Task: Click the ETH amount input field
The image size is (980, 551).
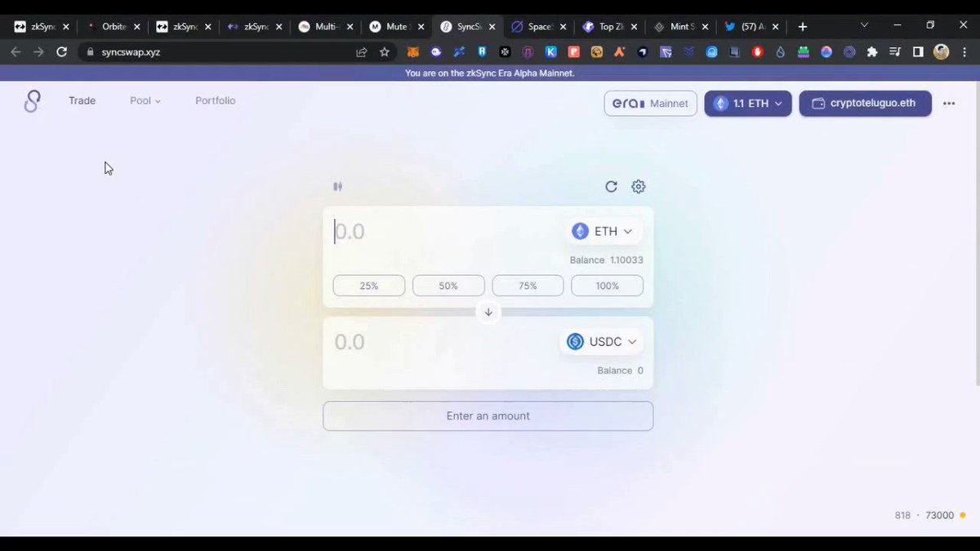Action: coord(445,231)
